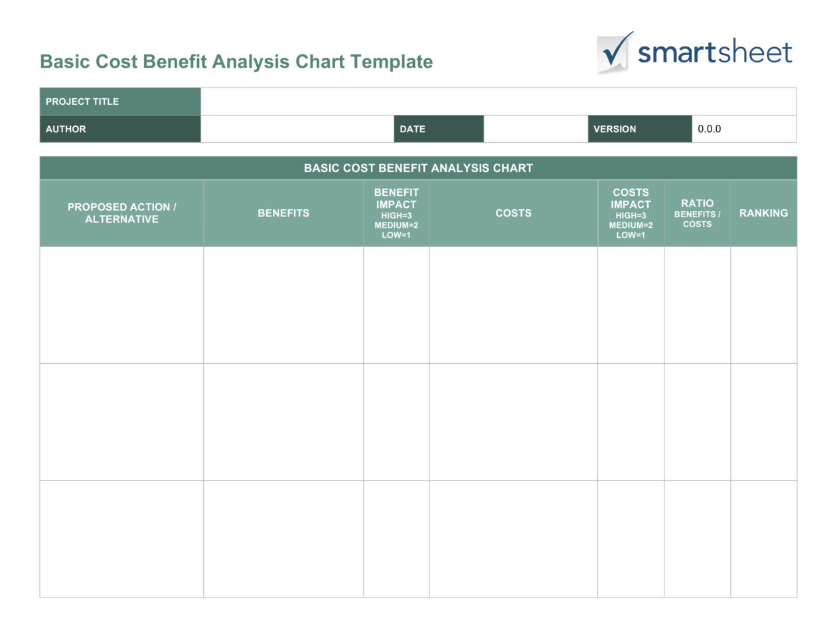Click the AUTHOR label cell
This screenshot has height=644, width=833.
click(x=119, y=129)
